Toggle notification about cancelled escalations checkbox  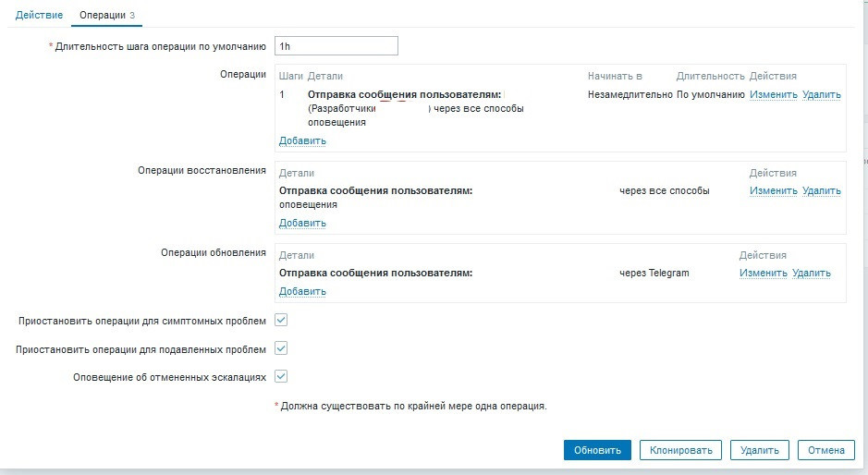pyautogui.click(x=282, y=377)
